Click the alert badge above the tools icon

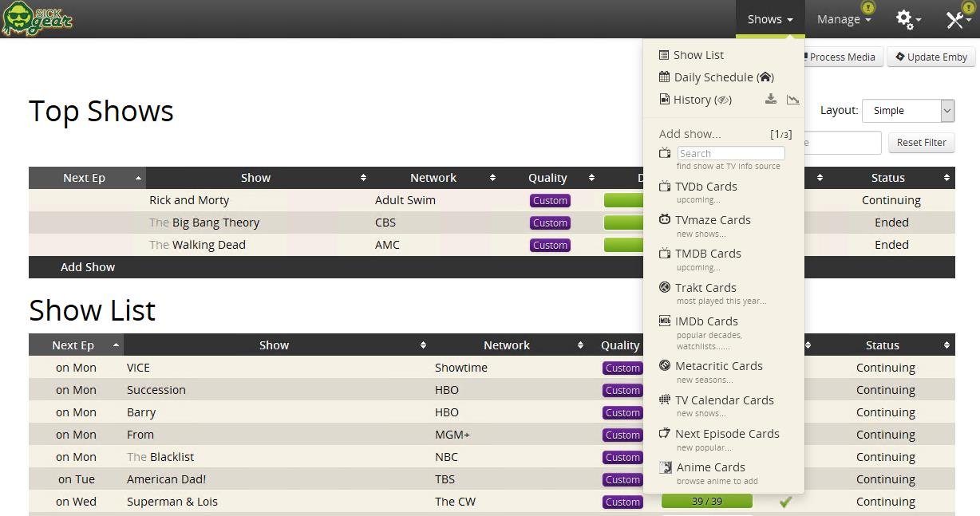pos(968,8)
